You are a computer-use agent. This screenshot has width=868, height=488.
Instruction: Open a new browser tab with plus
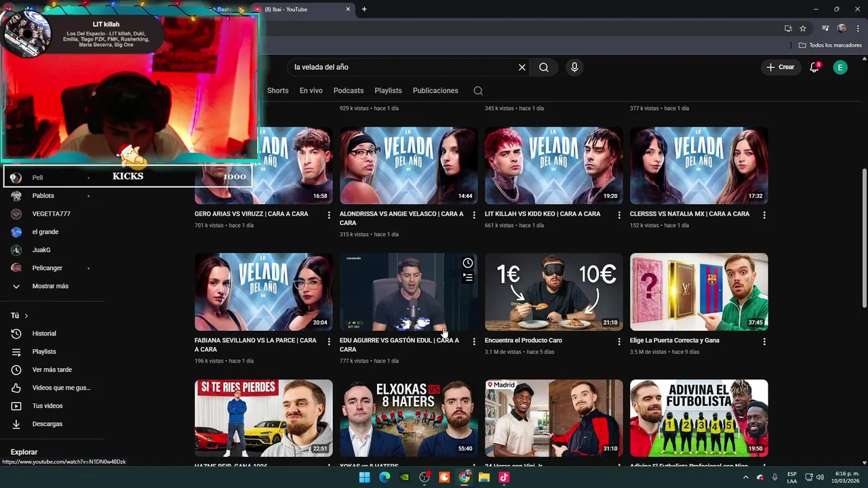point(364,9)
